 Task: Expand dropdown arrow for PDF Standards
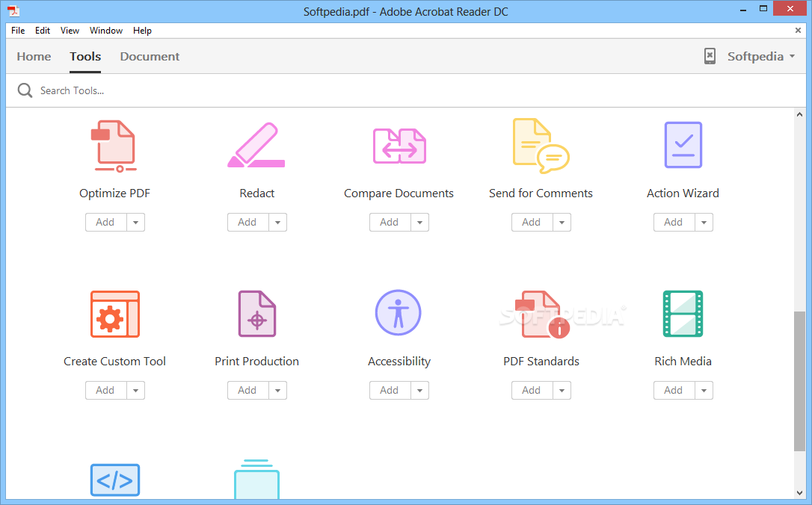pyautogui.click(x=562, y=390)
